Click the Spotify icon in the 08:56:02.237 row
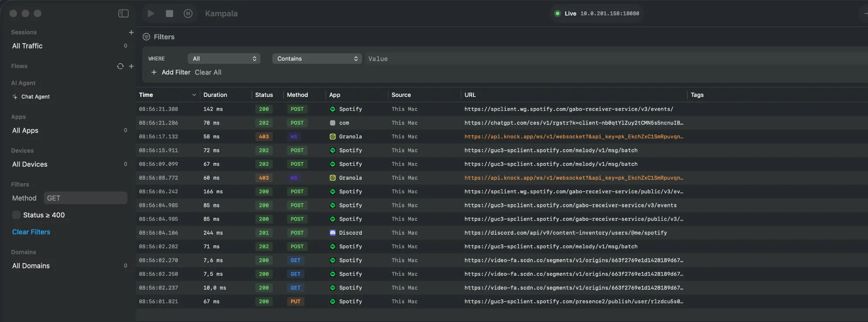 point(333,288)
